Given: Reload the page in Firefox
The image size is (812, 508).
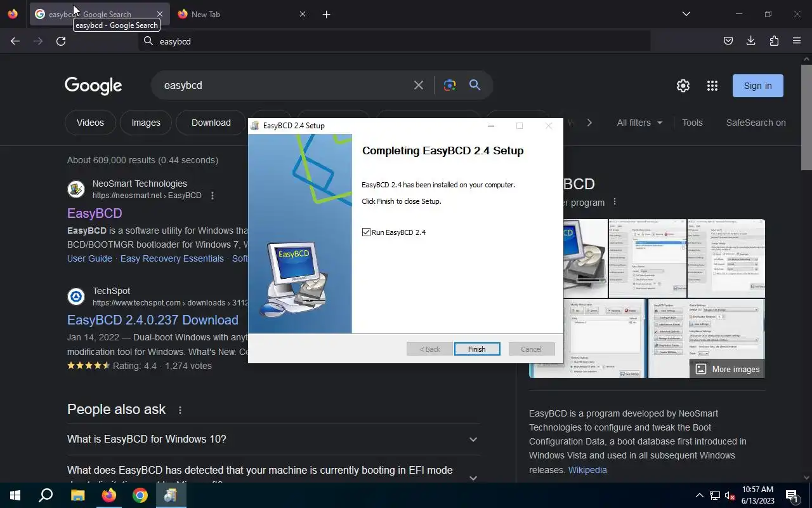Looking at the screenshot, I should point(61,41).
